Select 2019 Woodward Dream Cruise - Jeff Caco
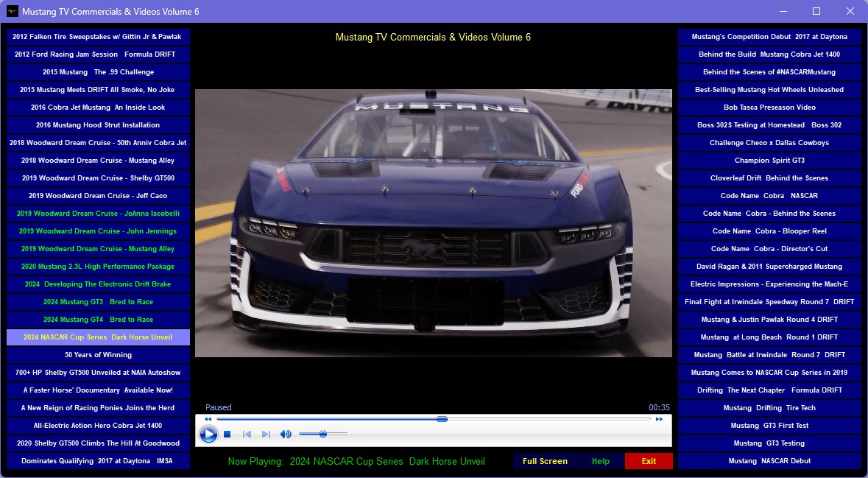 tap(98, 195)
